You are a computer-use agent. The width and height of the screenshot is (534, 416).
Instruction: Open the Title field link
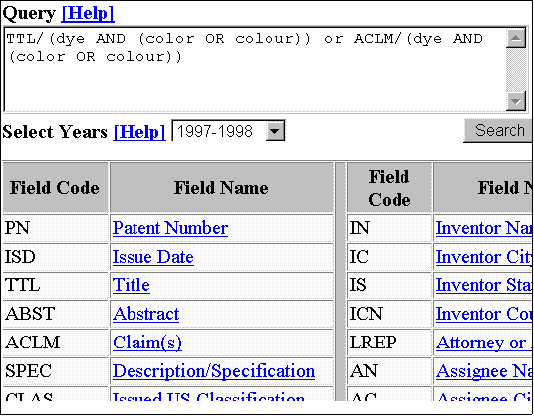click(131, 285)
